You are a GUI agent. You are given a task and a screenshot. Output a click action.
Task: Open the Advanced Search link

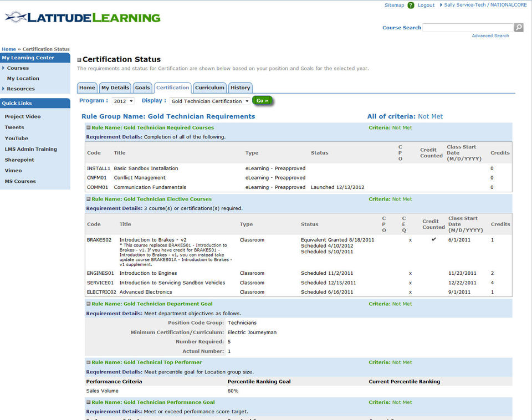pyautogui.click(x=490, y=35)
